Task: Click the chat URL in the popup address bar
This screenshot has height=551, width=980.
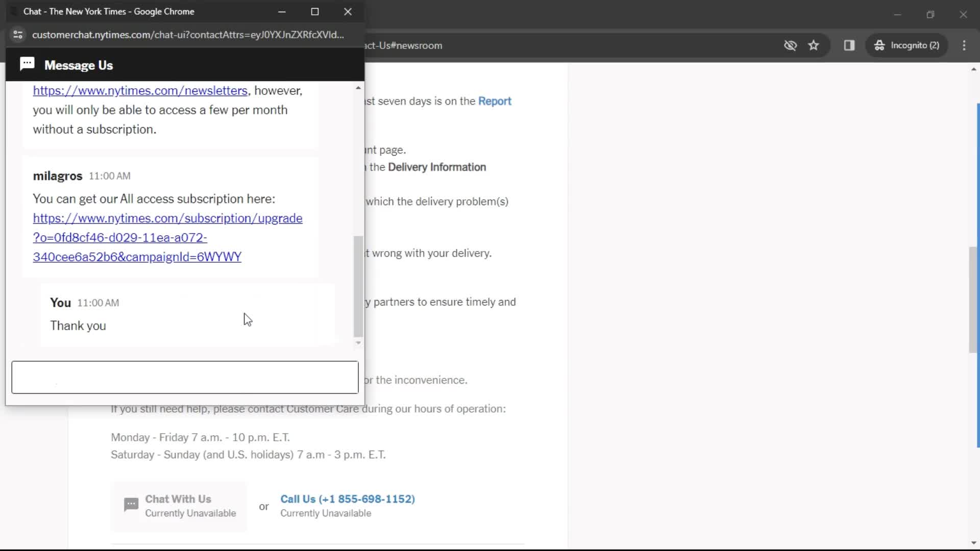Action: 188,35
